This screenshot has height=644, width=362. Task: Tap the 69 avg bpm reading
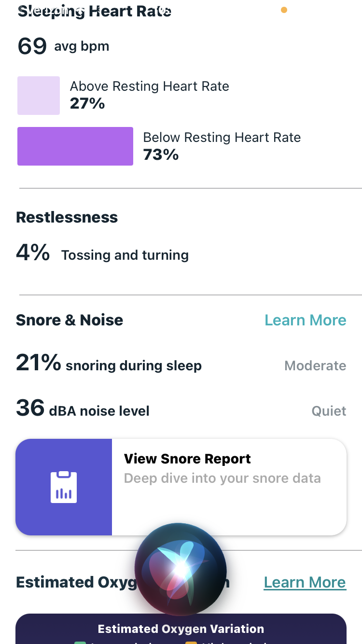pyautogui.click(x=63, y=46)
